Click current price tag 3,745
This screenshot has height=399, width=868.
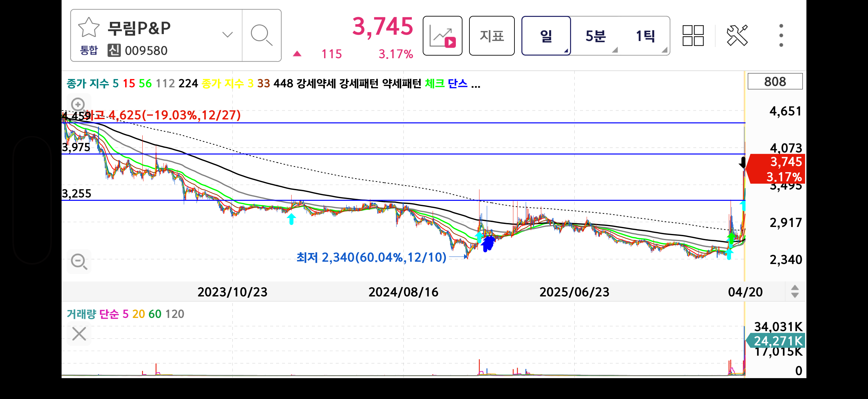pyautogui.click(x=776, y=169)
